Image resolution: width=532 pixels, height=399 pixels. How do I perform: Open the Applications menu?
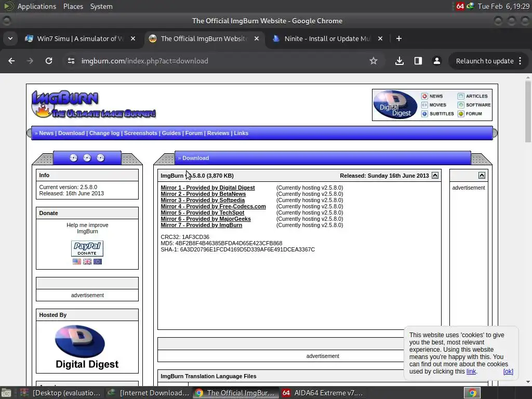point(37,6)
